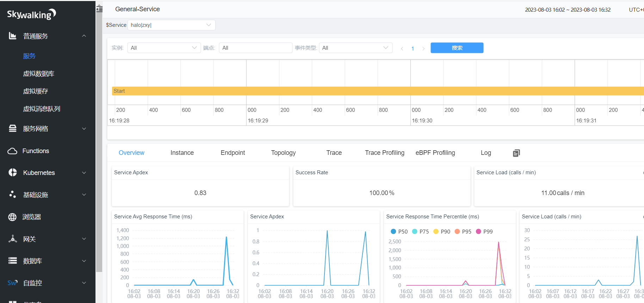644x303 pixels.
Task: Click the 自监控 Sw icon
Action: click(12, 283)
